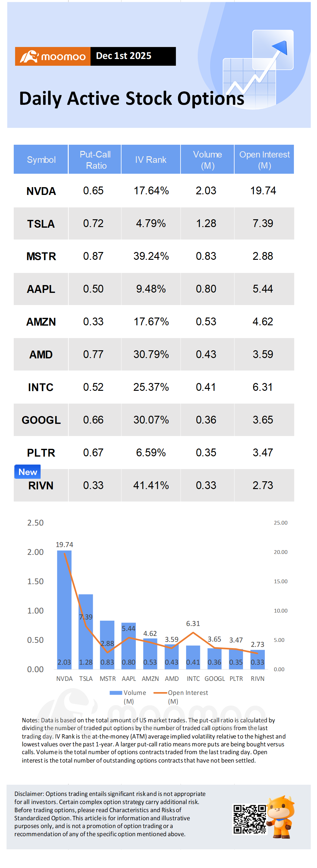Screen dimensions: 317x868
Task: Click the GOOGL symbol in the table
Action: pos(41,420)
